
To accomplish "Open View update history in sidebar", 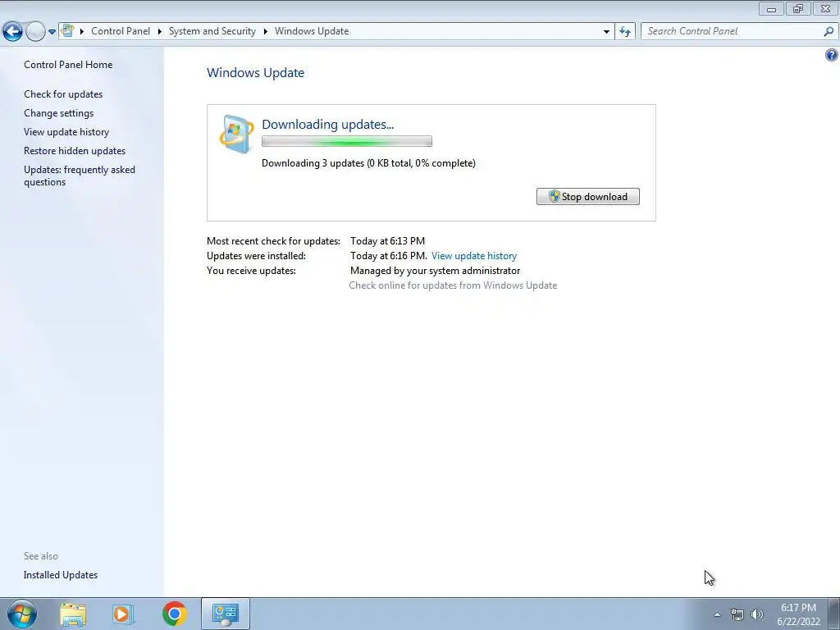I will tap(66, 132).
